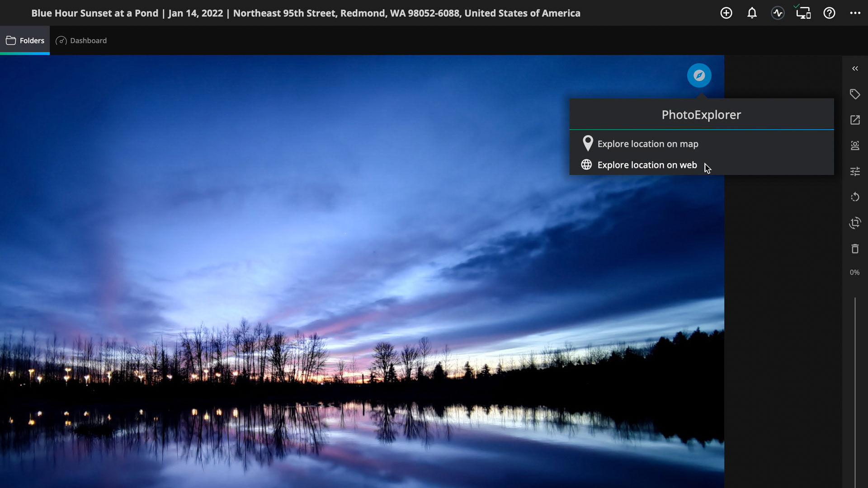
Task: Open the activity monitor icon
Action: (778, 13)
